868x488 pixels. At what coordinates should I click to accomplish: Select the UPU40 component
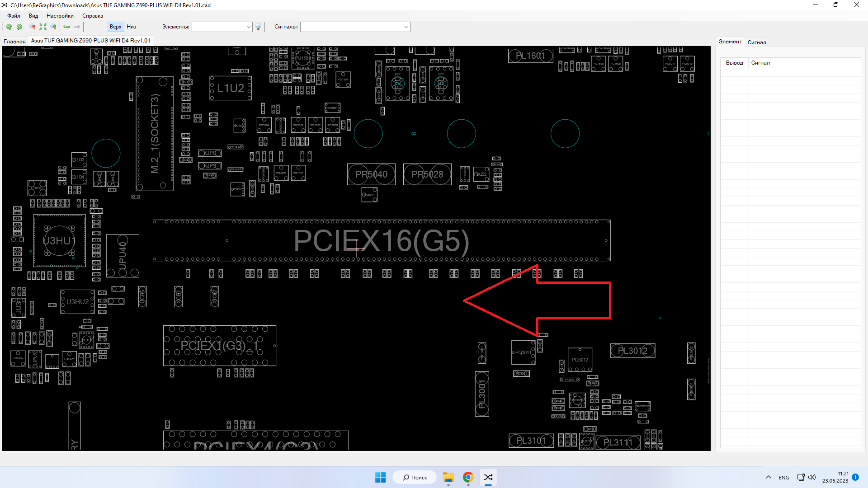click(123, 256)
